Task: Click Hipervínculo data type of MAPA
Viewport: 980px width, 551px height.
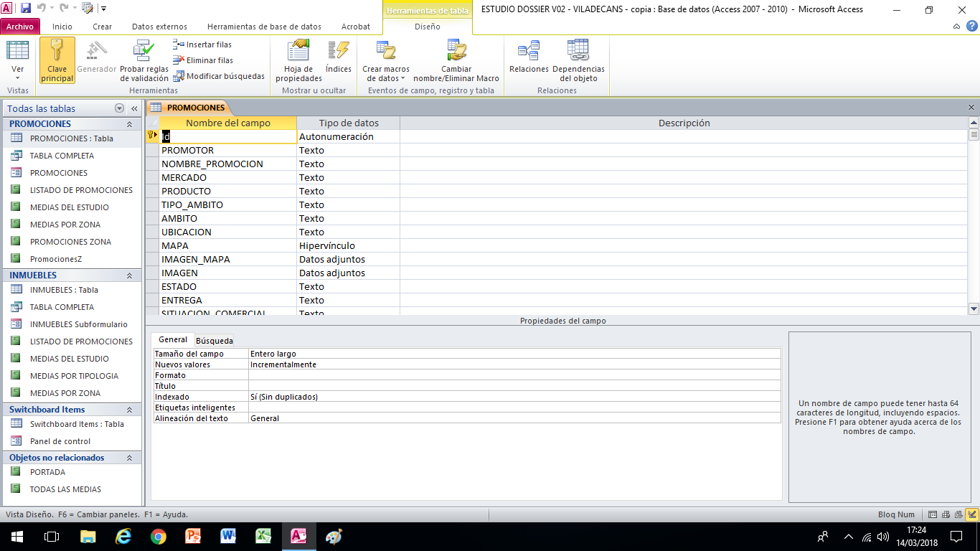Action: 348,246
